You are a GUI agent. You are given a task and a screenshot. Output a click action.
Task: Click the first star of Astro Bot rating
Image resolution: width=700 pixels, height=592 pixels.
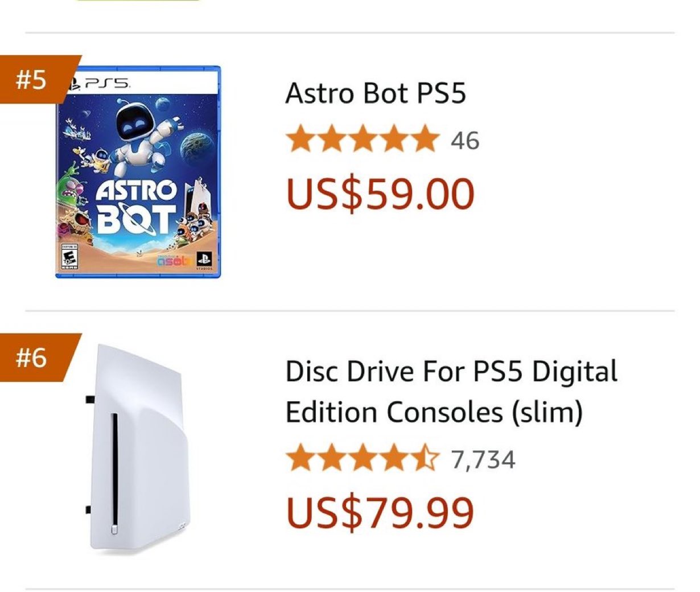pos(300,140)
